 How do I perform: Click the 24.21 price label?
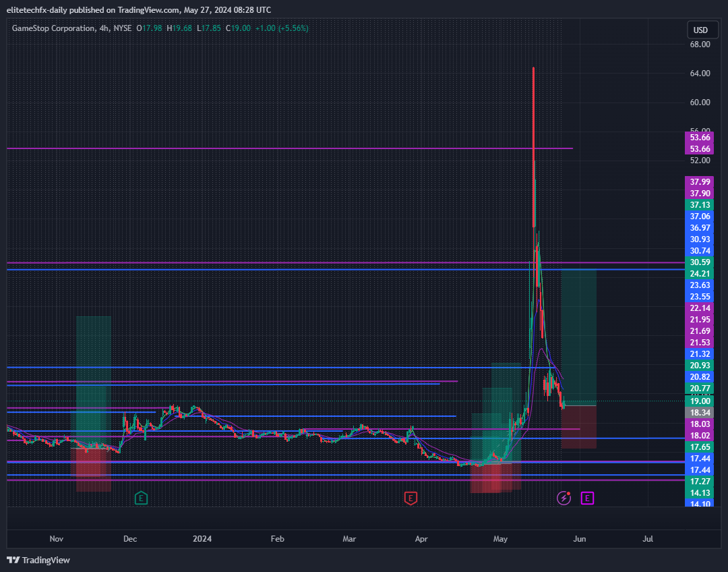pos(699,274)
